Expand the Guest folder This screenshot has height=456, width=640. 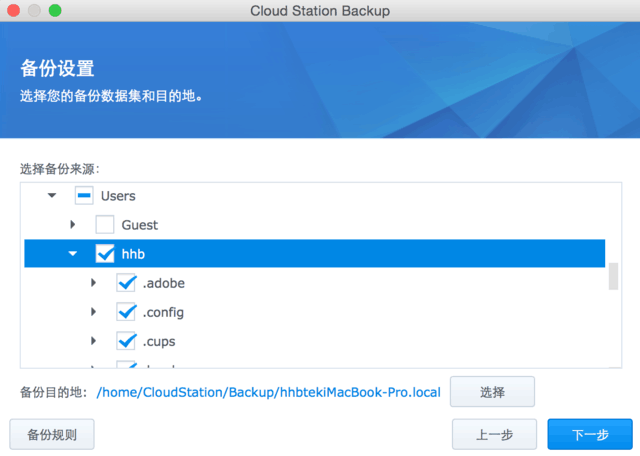click(x=73, y=225)
